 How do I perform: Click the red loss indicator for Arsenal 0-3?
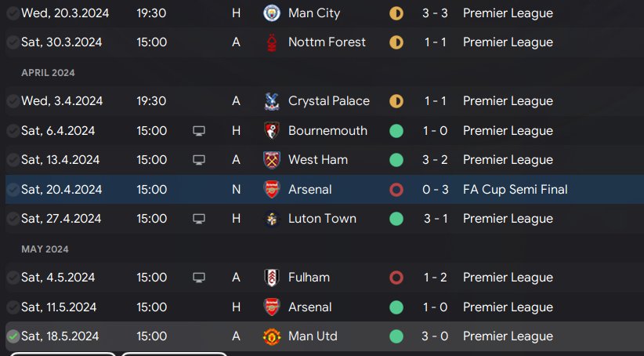[x=396, y=190]
